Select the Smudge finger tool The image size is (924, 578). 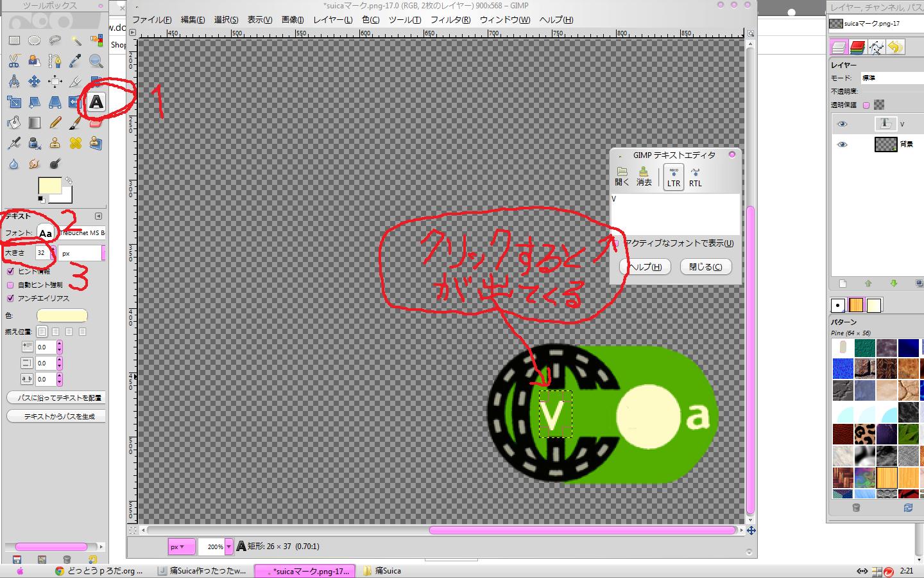coord(35,164)
